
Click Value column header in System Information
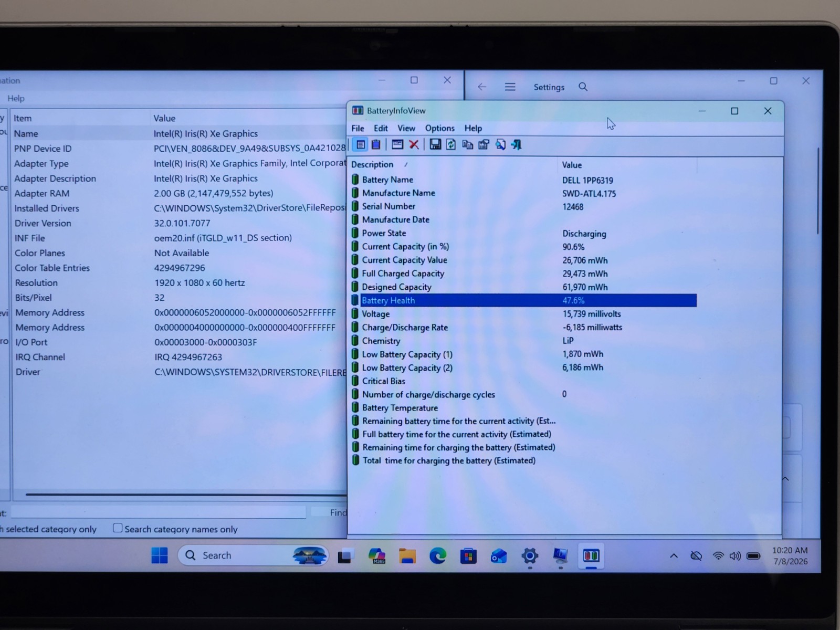(249, 118)
